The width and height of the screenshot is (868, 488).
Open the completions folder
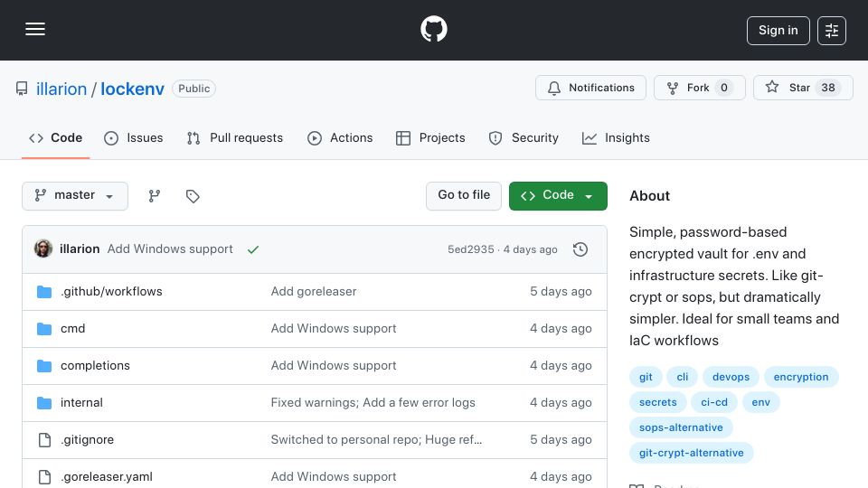pos(95,366)
